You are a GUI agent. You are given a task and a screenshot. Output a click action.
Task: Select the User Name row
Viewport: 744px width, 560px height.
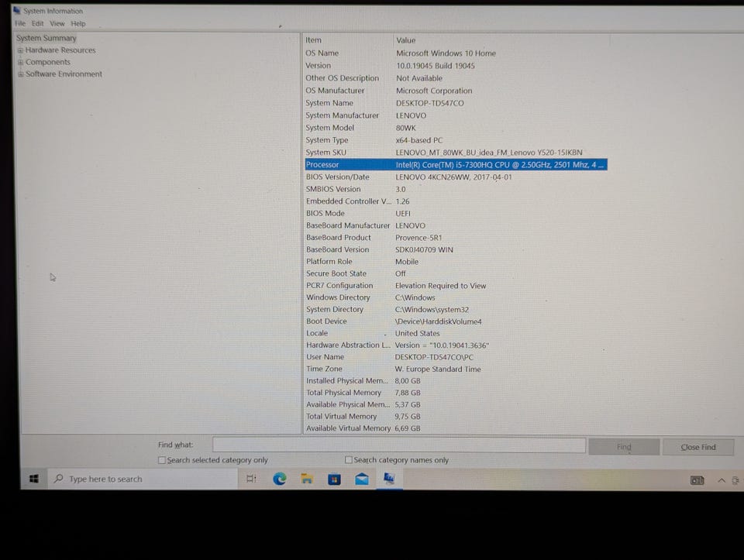pos(456,356)
